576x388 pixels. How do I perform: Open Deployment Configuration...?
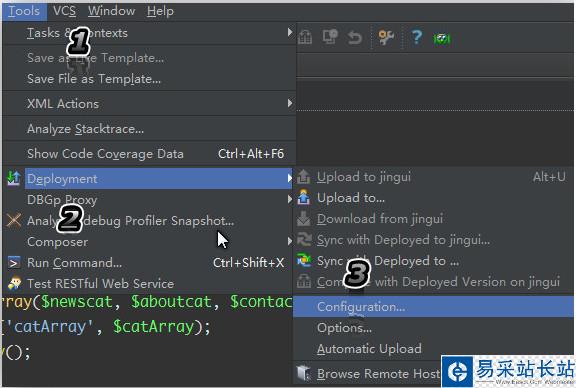433,306
